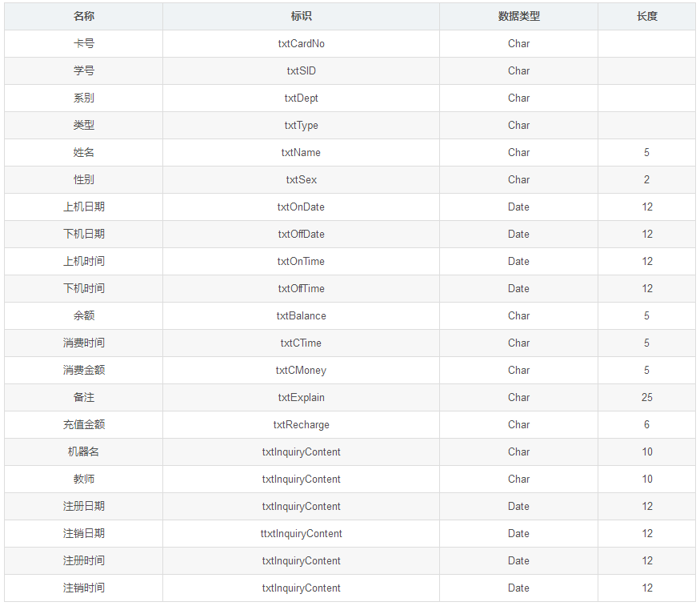Click the txtOnDate cell
The image size is (700, 606).
pos(301,207)
